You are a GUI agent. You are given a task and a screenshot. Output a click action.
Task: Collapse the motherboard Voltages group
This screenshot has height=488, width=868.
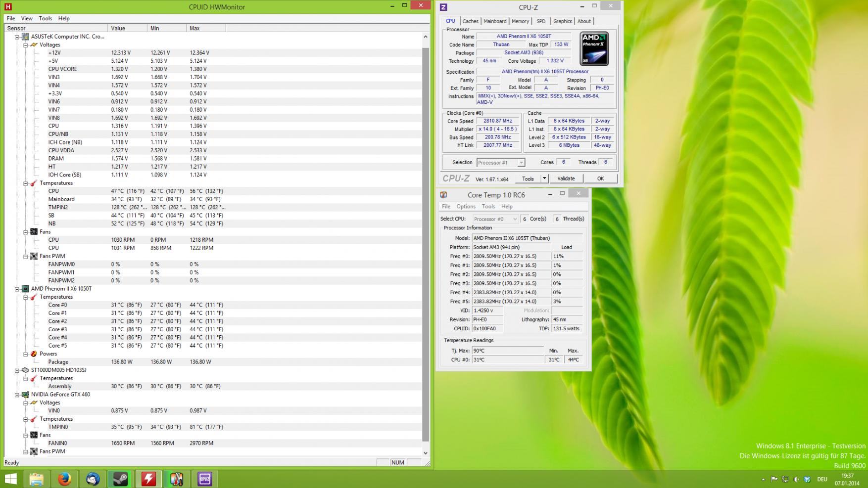tap(25, 45)
